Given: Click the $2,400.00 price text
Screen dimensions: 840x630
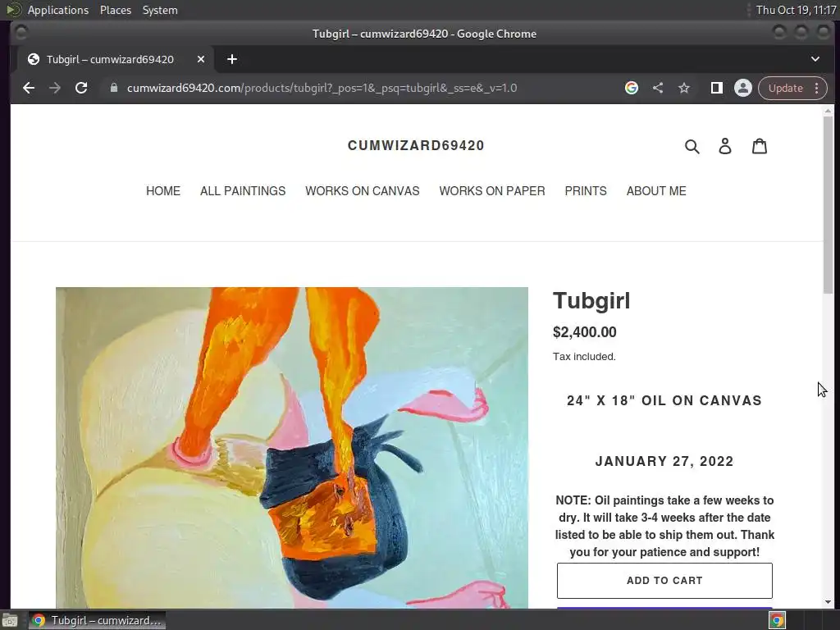Looking at the screenshot, I should click(584, 332).
